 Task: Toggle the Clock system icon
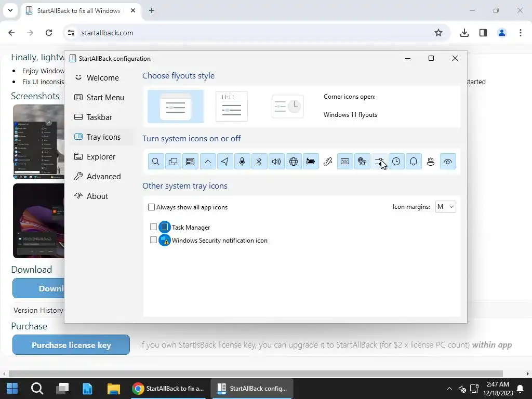(x=396, y=162)
